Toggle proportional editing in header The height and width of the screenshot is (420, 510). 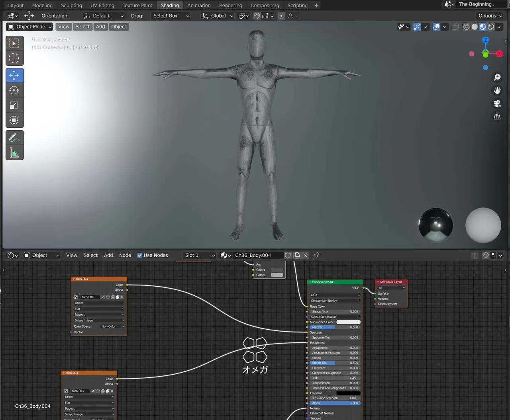pyautogui.click(x=281, y=16)
